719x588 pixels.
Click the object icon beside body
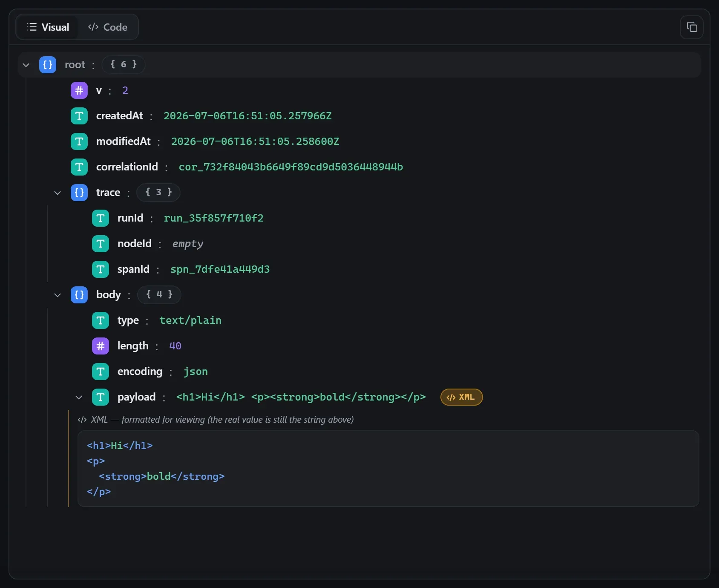pyautogui.click(x=79, y=295)
